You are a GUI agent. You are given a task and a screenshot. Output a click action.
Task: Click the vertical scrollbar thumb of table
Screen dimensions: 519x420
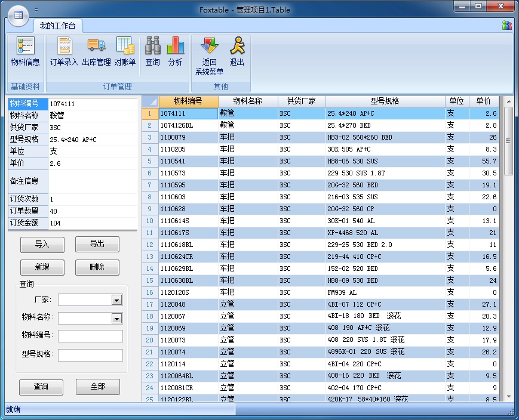(508, 141)
